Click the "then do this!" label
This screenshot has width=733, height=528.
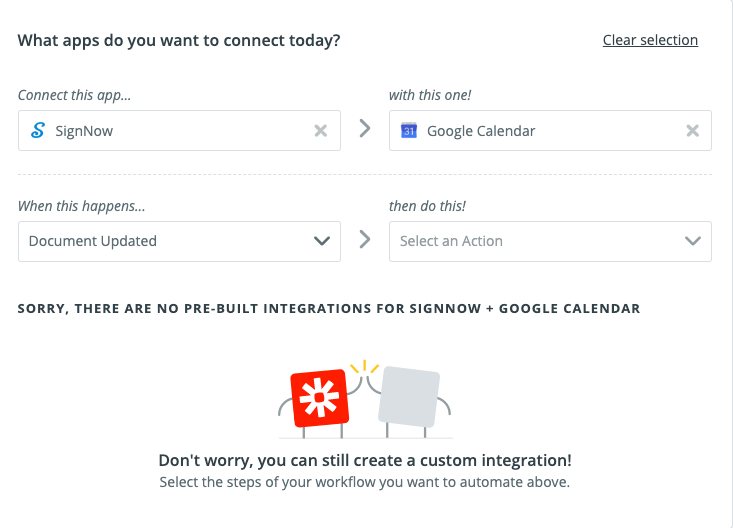pos(427,206)
